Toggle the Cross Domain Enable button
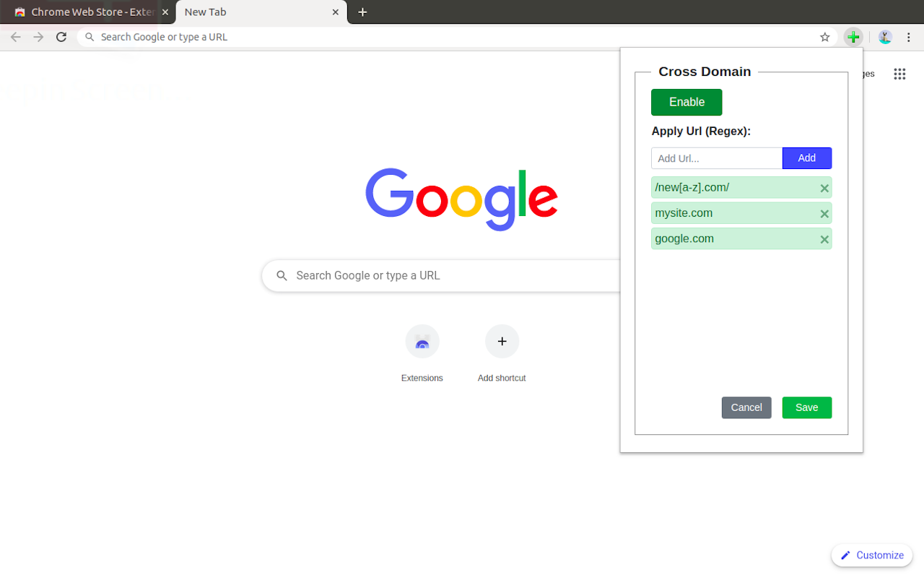 [x=687, y=102]
